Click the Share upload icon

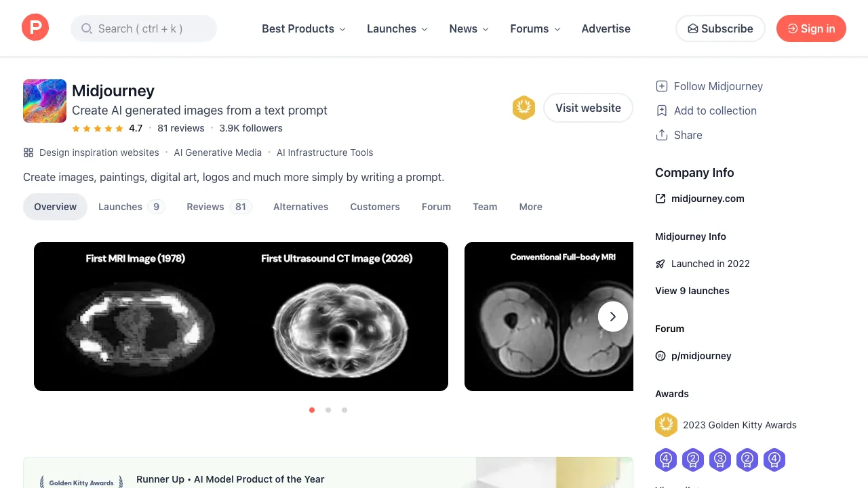point(662,135)
